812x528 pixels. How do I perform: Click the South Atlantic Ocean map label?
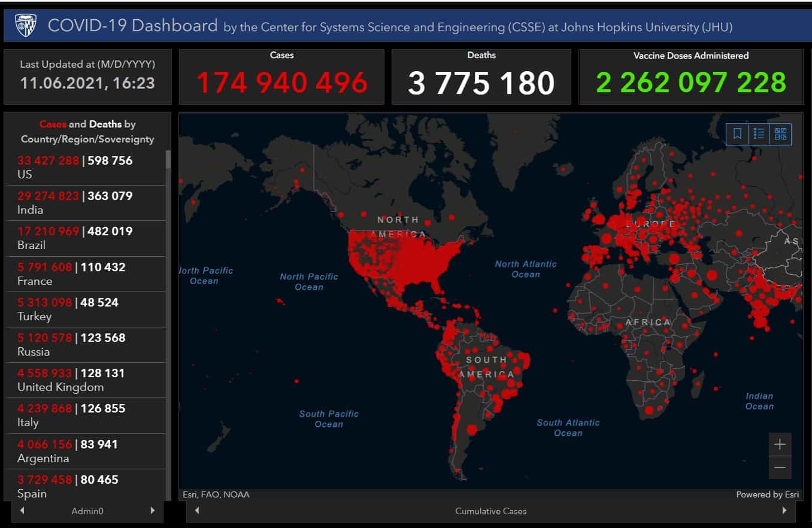point(568,427)
